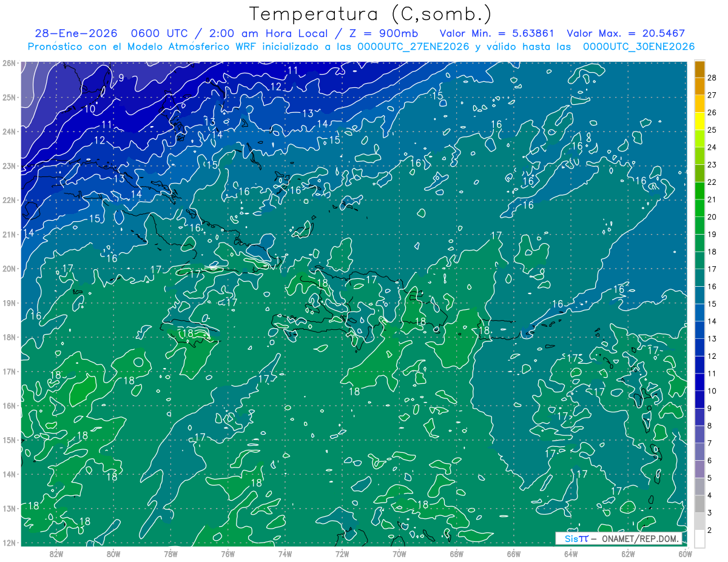Click the "68W" longitude axis label
Image resolution: width=728 pixels, height=562 pixels.
(x=457, y=554)
